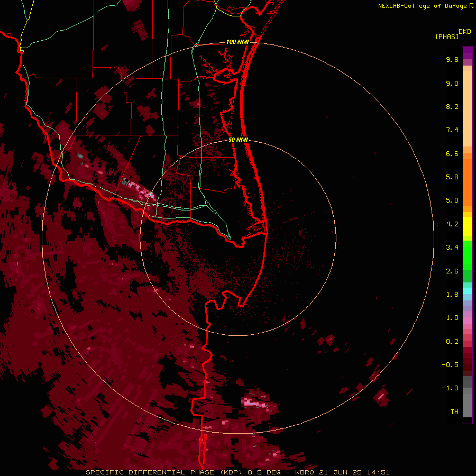The image size is (476, 476).
Task: Pick the purple swatch at top of scale
Action: (x=467, y=53)
